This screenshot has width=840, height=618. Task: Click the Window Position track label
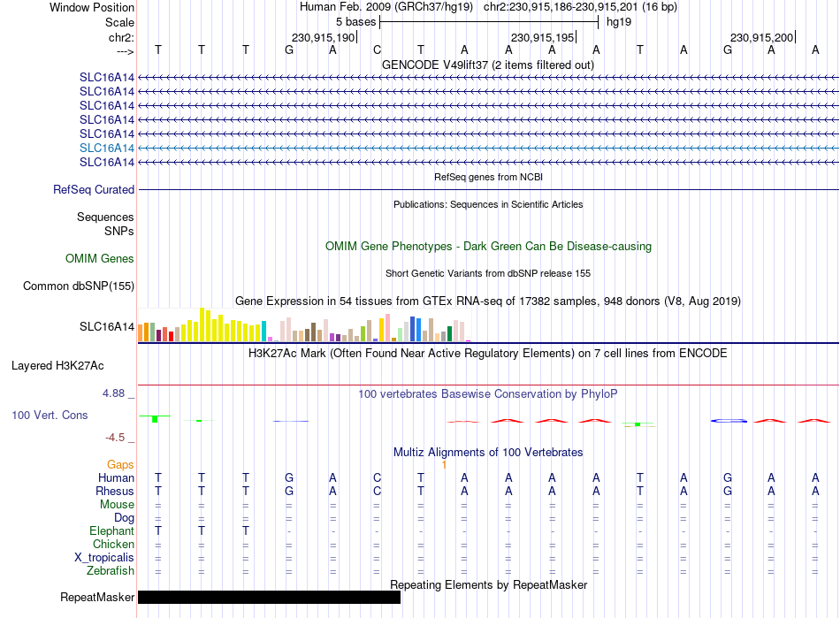92,7
